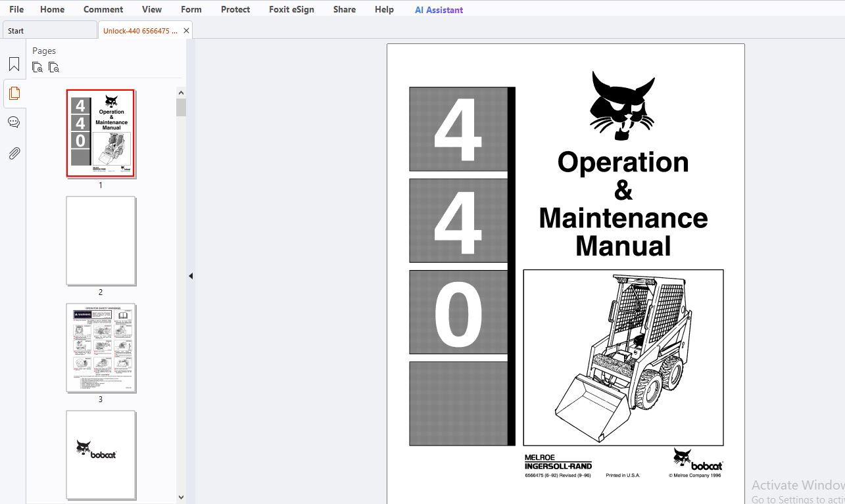
Task: Click the 'Printed in U.S.A.' text
Action: click(623, 475)
